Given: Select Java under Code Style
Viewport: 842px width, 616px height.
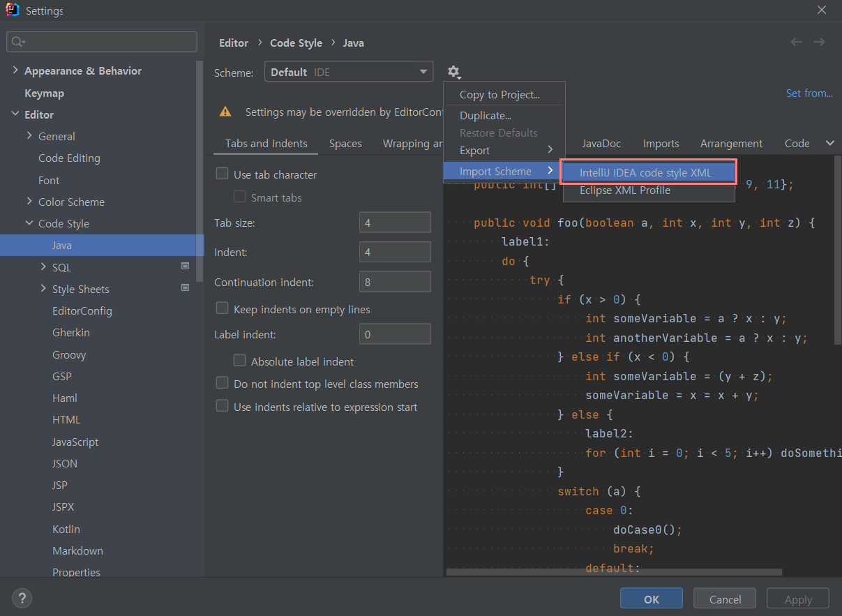Looking at the screenshot, I should (x=102, y=245).
